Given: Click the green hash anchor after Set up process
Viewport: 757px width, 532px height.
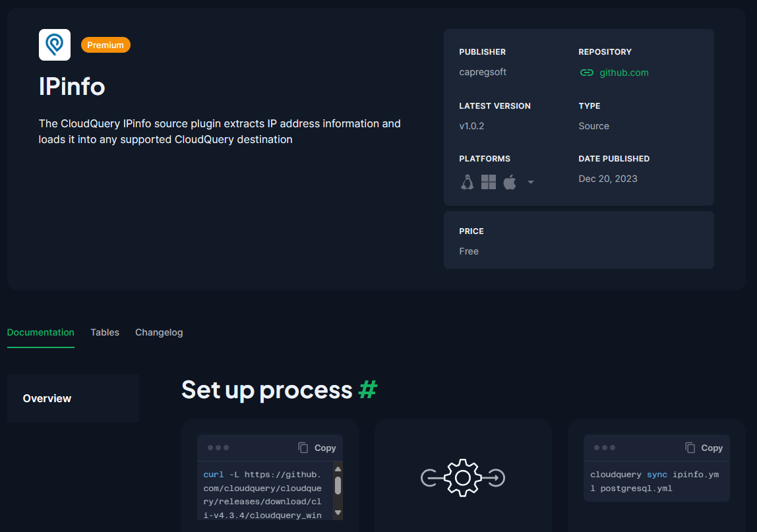Looking at the screenshot, I should click(x=367, y=390).
